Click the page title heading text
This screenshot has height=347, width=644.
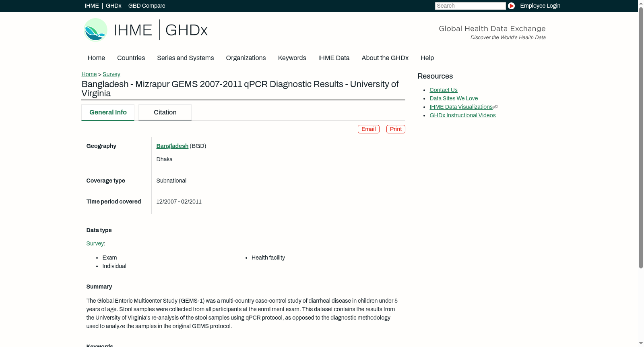pos(240,89)
